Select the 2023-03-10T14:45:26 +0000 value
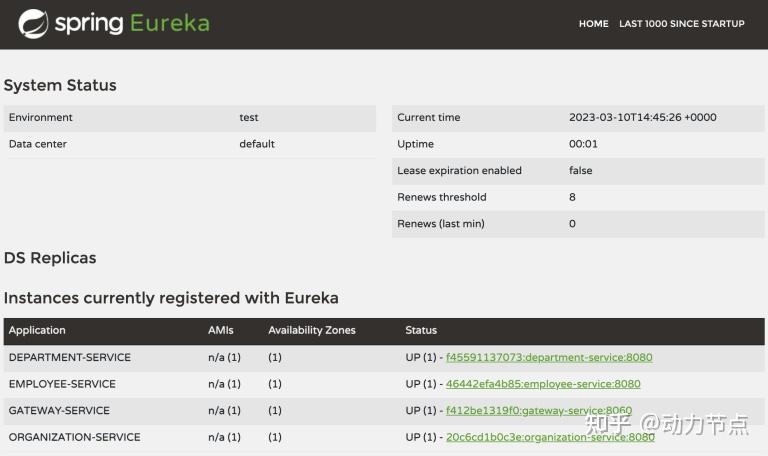768x456 pixels. (643, 118)
